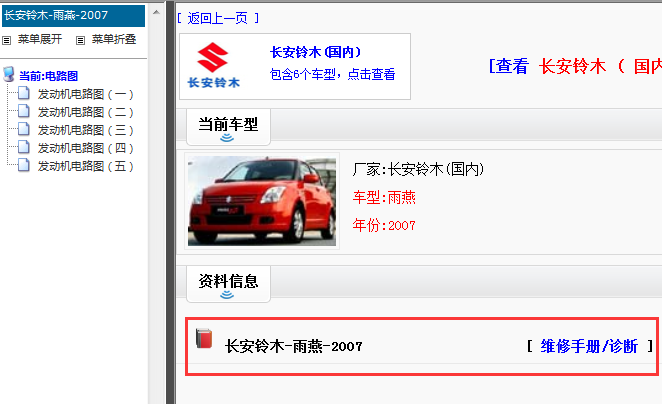Expand the menu with 菜单展开

pos(40,39)
